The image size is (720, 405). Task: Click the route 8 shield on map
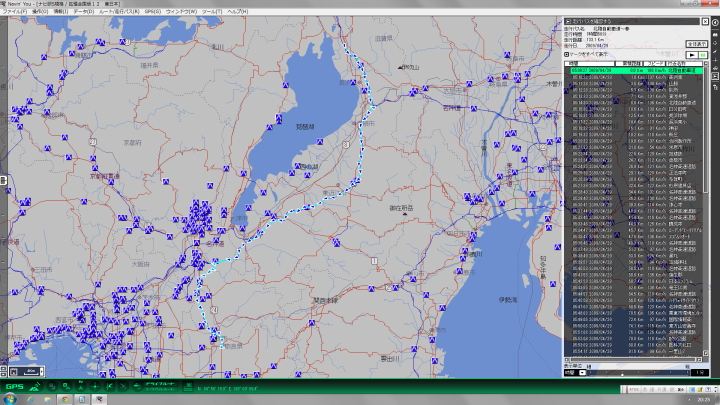point(346,145)
